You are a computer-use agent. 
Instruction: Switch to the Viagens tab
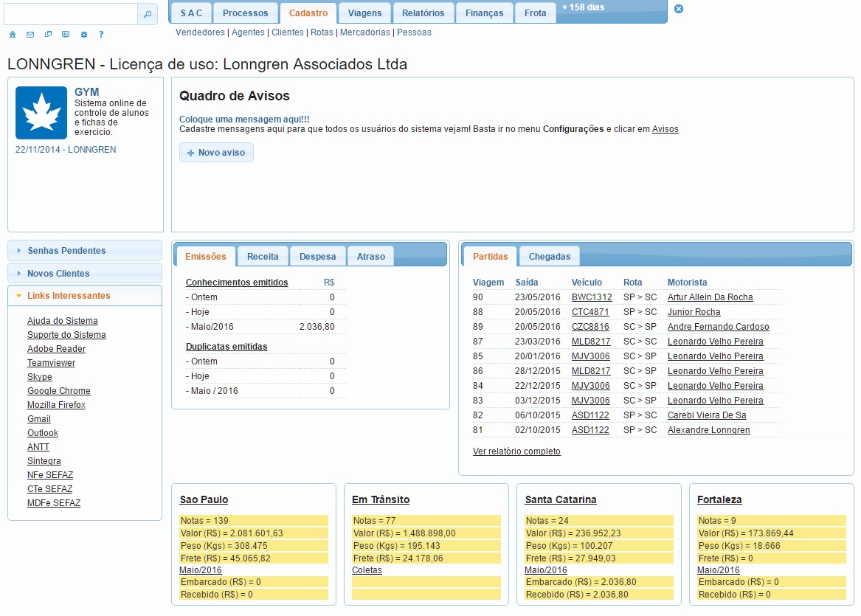click(364, 13)
